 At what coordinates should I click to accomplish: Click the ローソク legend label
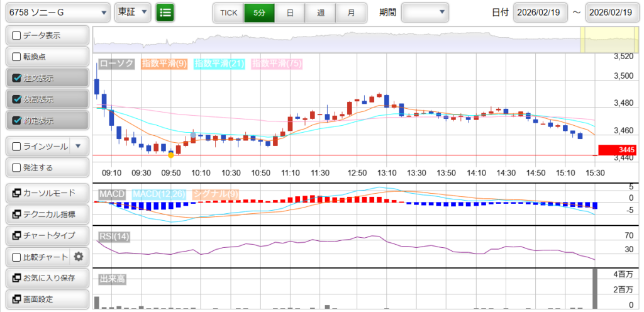(117, 64)
